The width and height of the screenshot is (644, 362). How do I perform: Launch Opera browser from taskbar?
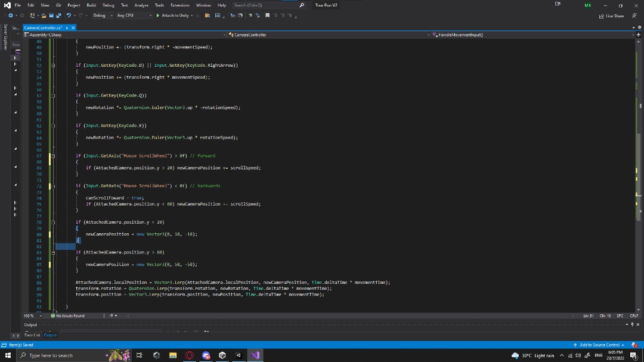[190, 355]
